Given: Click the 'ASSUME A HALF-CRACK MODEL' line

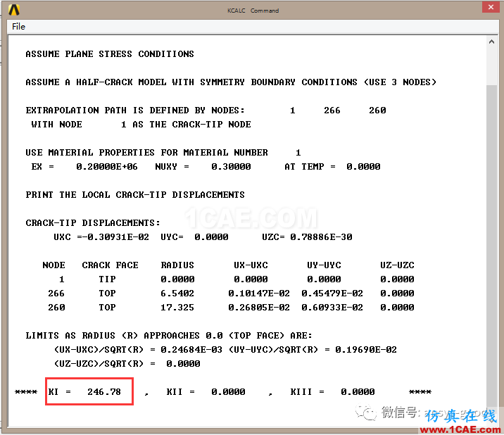Looking at the screenshot, I should coord(231,82).
